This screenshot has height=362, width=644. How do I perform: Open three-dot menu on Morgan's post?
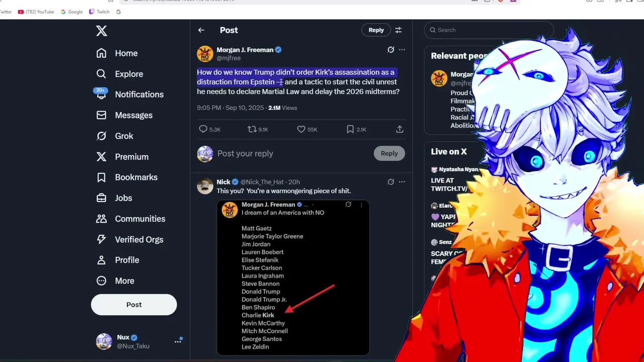point(401,50)
